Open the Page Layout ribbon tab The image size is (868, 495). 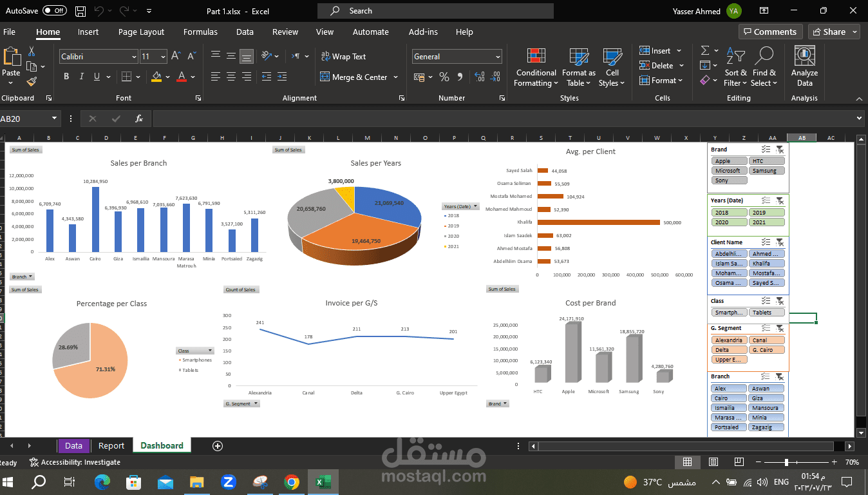[x=141, y=32]
